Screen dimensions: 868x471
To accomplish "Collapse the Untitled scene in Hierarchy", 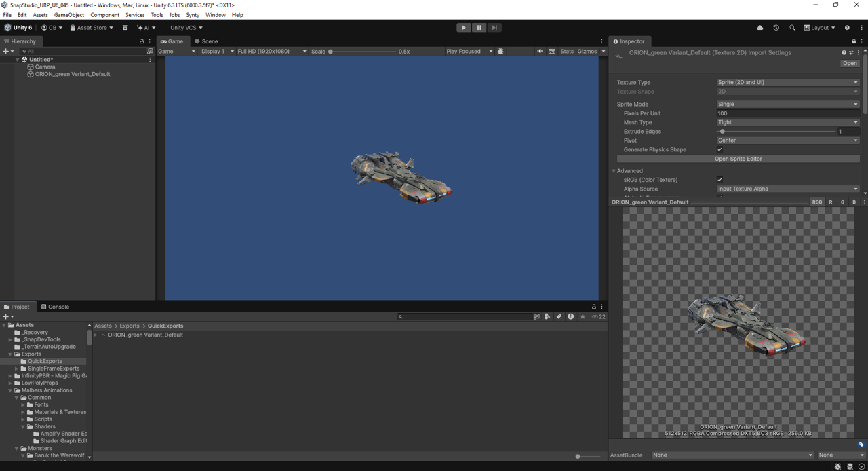I will (x=18, y=60).
